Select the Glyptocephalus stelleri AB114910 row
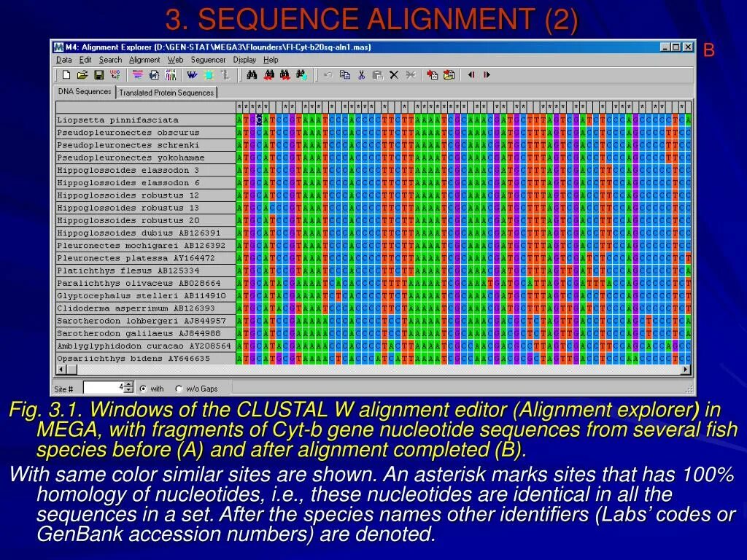This screenshot has width=747, height=560. point(146,295)
